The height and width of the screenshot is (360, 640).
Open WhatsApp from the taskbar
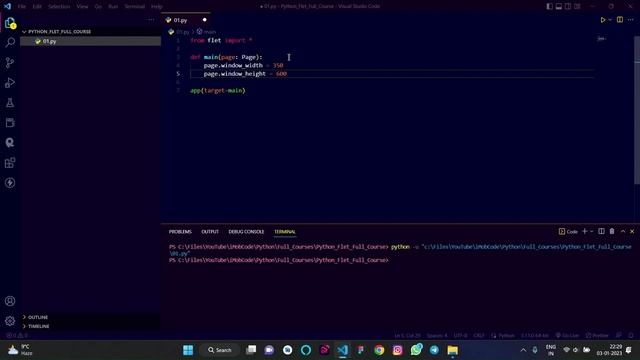[416, 350]
